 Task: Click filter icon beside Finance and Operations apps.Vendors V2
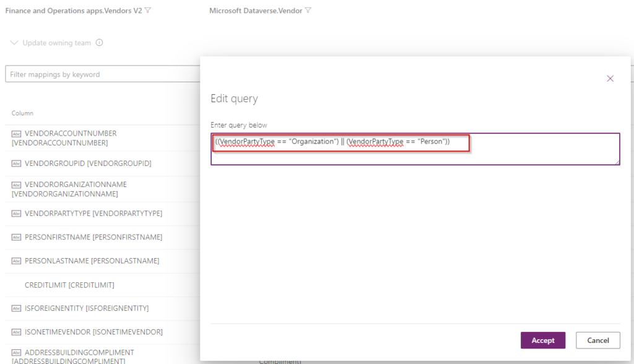tap(148, 10)
